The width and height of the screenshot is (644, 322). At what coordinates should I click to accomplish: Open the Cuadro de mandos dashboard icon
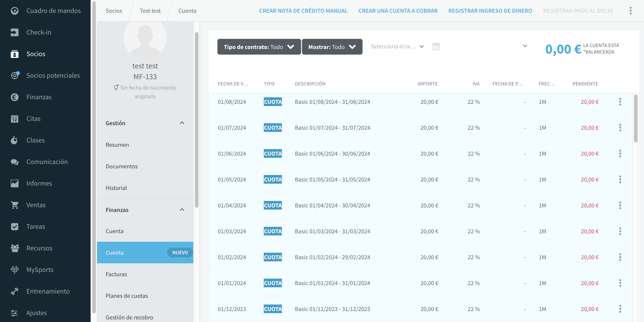click(x=14, y=11)
